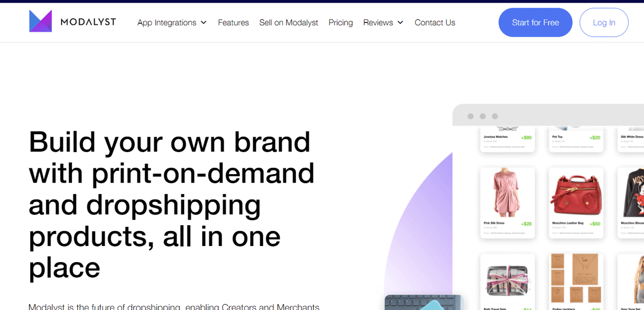Screen dimensions: 644x310
Task: Select the Pet Toy product card
Action: (x=576, y=140)
